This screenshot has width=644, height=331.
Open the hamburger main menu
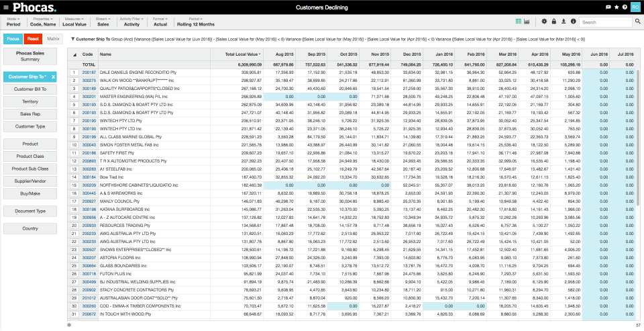6,7
